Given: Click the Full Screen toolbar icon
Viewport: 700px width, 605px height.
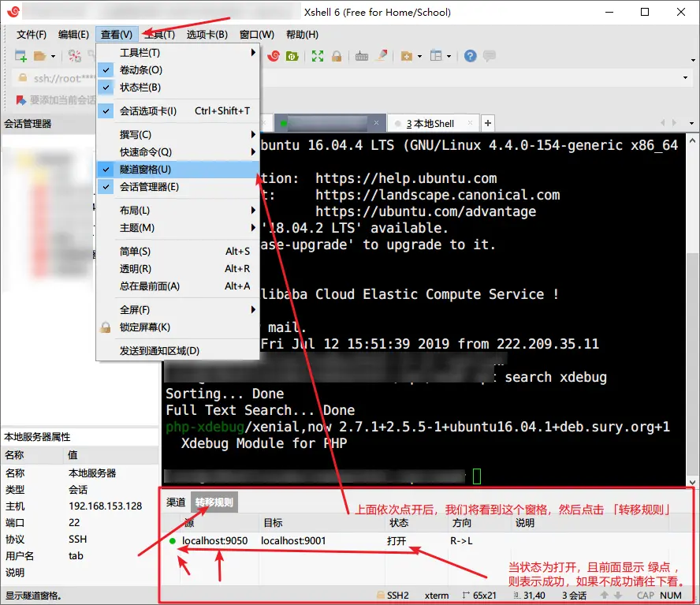Looking at the screenshot, I should (318, 56).
